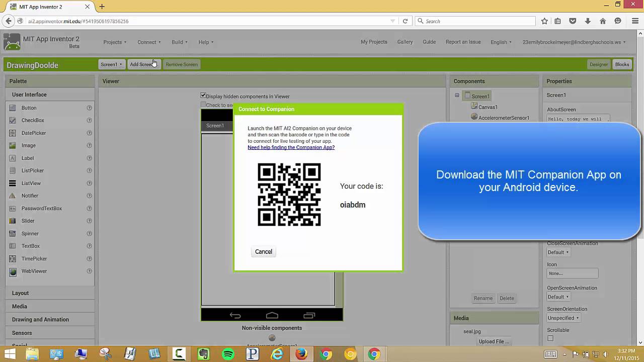This screenshot has height=362, width=644.
Task: Click Need help finding the Companion App
Action: (291, 147)
